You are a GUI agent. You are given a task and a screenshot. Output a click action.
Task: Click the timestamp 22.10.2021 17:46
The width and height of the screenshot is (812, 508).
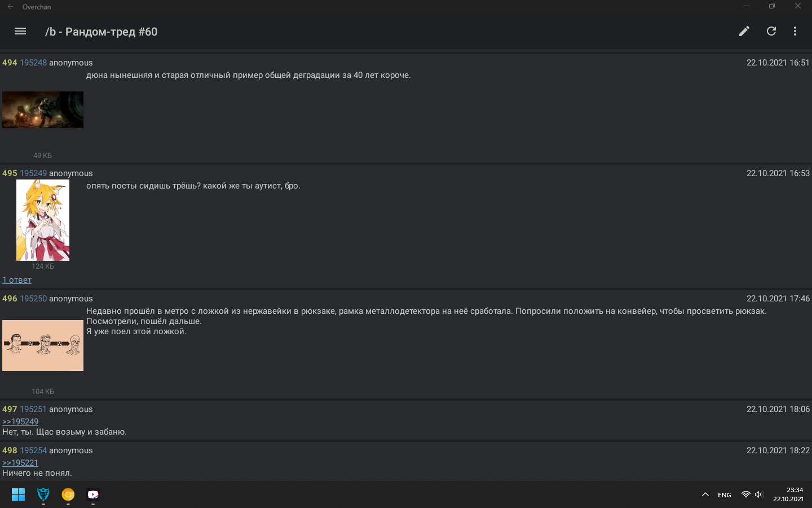point(778,299)
